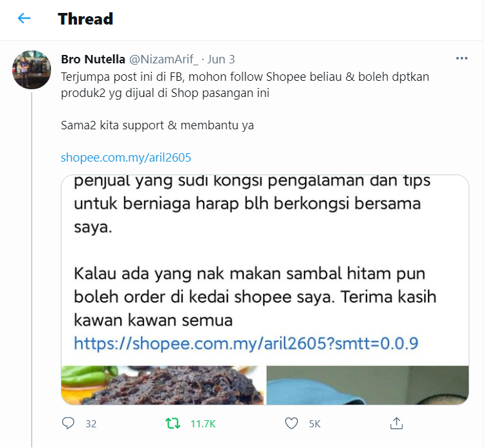490x448 pixels.
Task: Go back using the blue arrow
Action: 24,19
